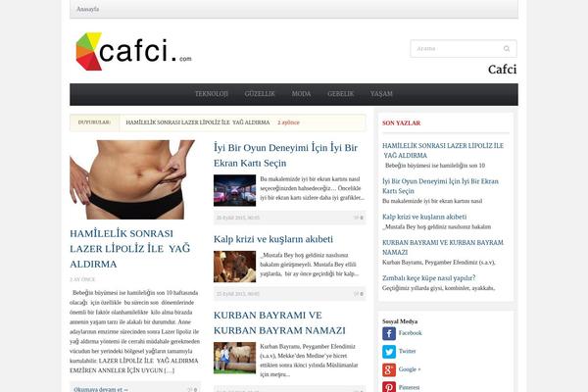Open the Google+ icon
The image size is (588, 392).
coord(389,369)
